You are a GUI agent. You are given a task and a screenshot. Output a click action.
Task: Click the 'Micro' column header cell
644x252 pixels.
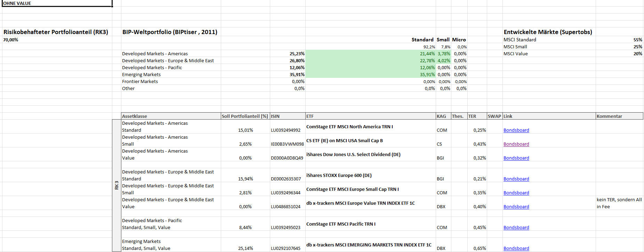(x=459, y=40)
